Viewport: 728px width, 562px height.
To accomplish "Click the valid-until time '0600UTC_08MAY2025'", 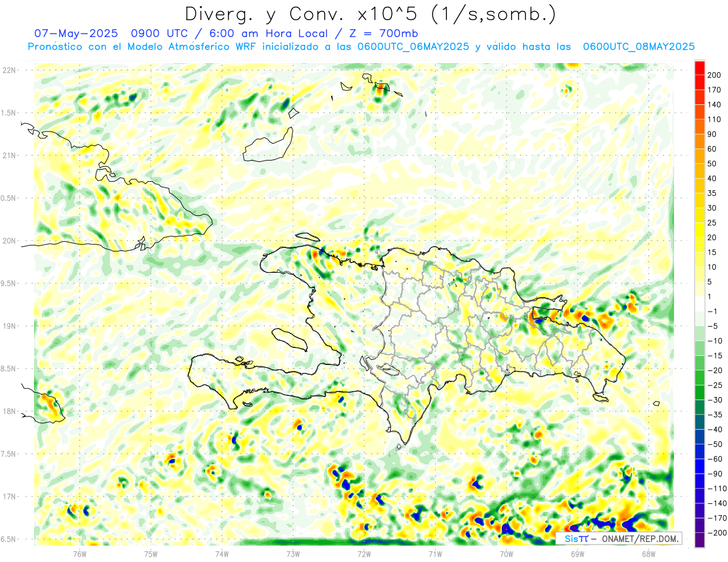I will 639,47.
